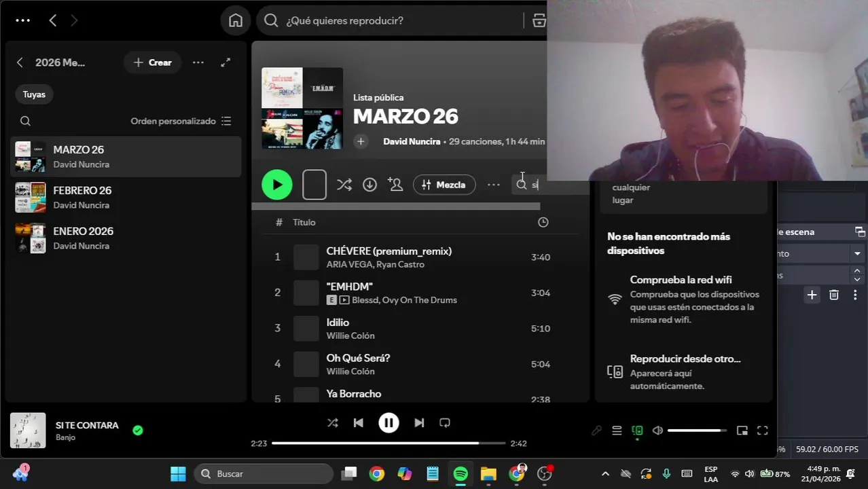Screen dimensions: 868x489
Task: Delete scene with OBS trash icon
Action: coord(834,295)
